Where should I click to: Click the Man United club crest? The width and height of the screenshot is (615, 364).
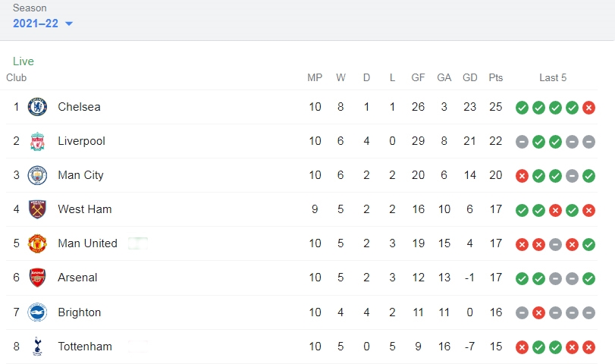(37, 243)
